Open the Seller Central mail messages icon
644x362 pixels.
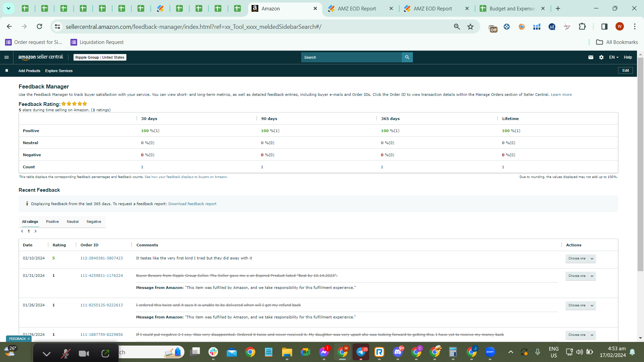(591, 57)
